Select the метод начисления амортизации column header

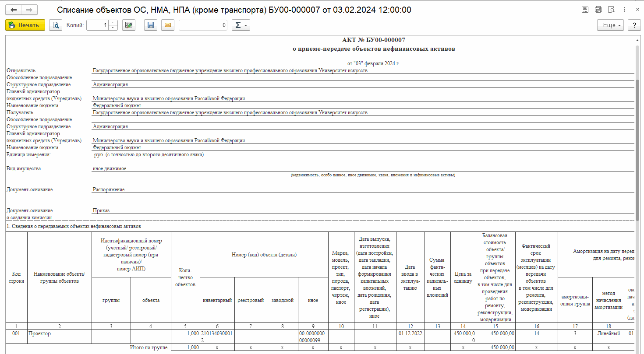tap(609, 300)
